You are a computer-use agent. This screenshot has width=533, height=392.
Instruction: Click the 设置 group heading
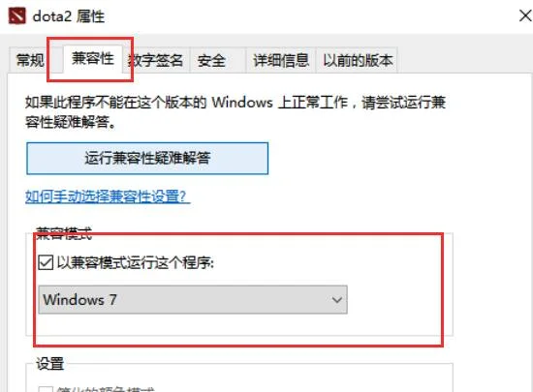(x=50, y=364)
